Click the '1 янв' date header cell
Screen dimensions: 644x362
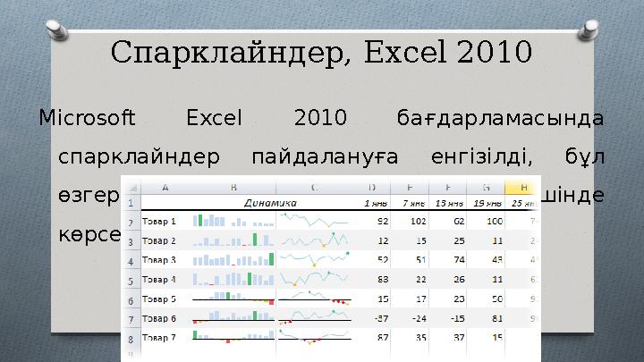coord(376,203)
